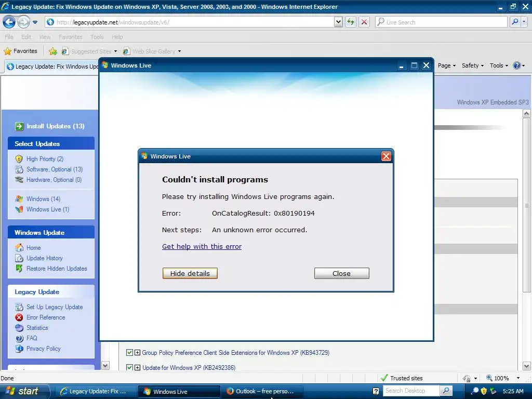Open the Safety command bar menu
The width and height of the screenshot is (532, 399).
(x=473, y=65)
